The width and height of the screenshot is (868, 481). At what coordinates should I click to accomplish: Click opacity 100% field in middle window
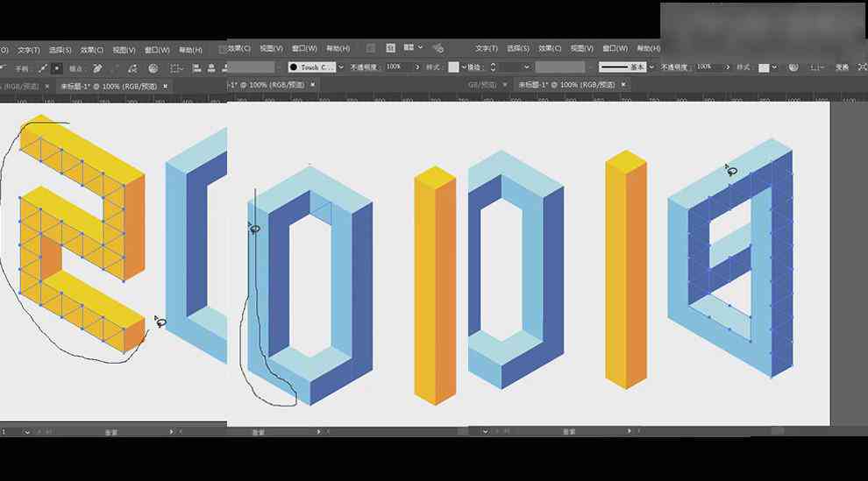point(398,67)
